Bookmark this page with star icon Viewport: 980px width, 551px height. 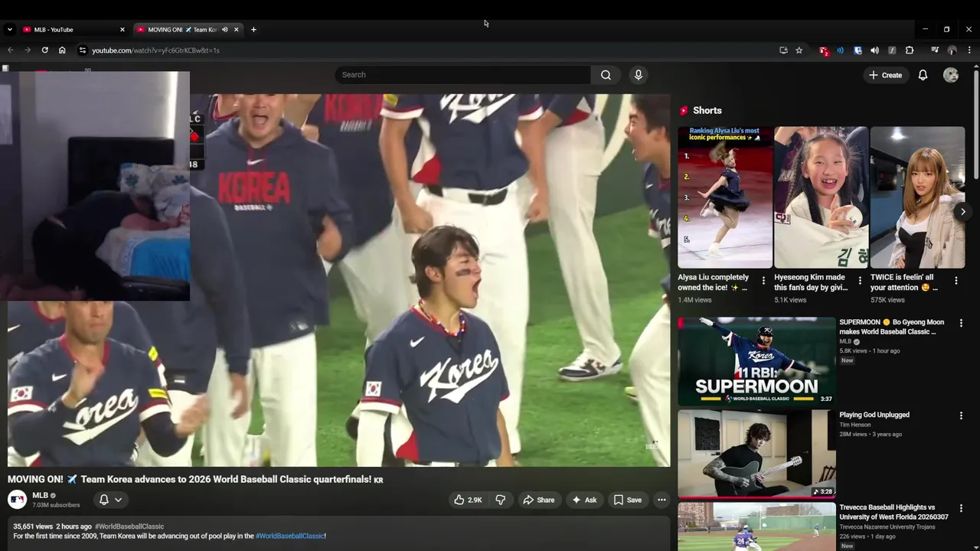pos(799,51)
